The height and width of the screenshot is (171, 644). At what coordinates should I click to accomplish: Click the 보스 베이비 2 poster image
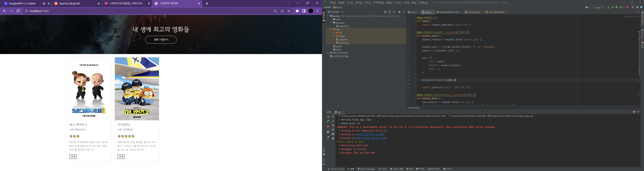pos(89,89)
